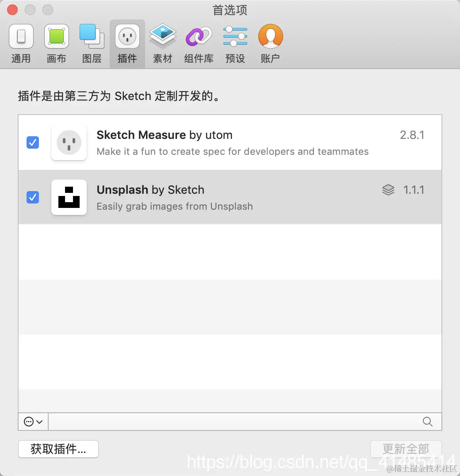
Task: Open the plugin actions ellipsis dropdown
Action: (33, 422)
